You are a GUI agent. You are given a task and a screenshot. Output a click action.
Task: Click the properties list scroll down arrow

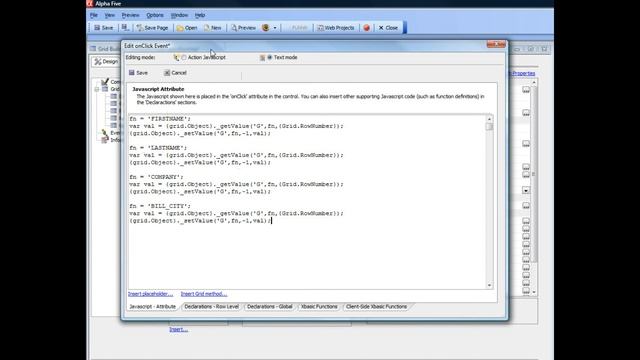tap(534, 292)
